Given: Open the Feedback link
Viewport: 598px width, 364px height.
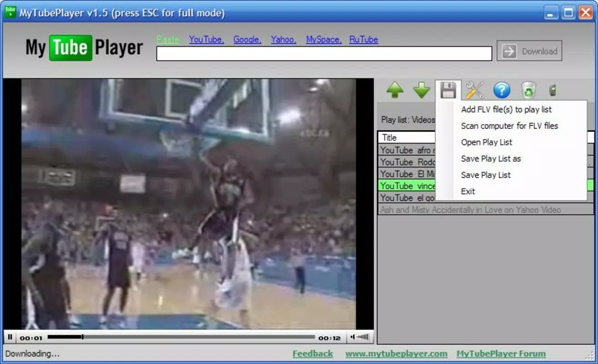Looking at the screenshot, I should (313, 354).
